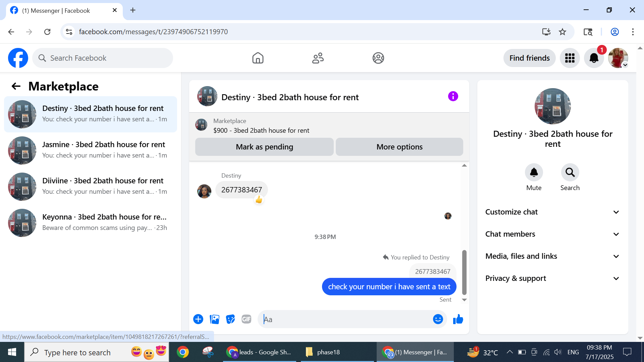Open the chat header title Destiny listing
Viewport: 644px width, 362px height.
tap(290, 97)
